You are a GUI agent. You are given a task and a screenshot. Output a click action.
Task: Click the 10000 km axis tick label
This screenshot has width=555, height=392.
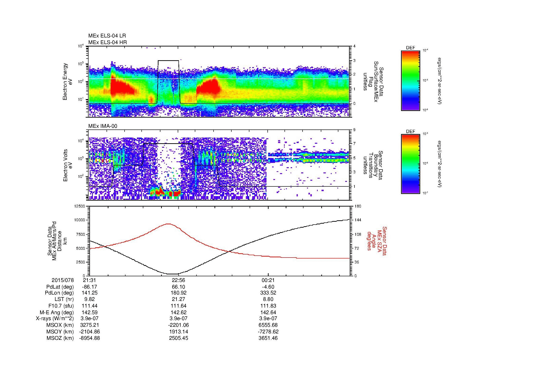pos(80,220)
